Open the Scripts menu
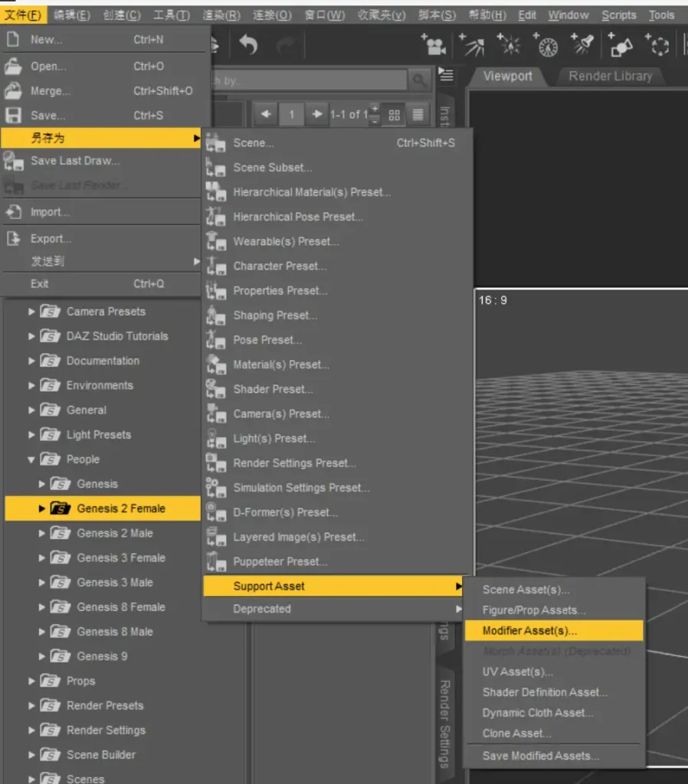 tap(619, 15)
